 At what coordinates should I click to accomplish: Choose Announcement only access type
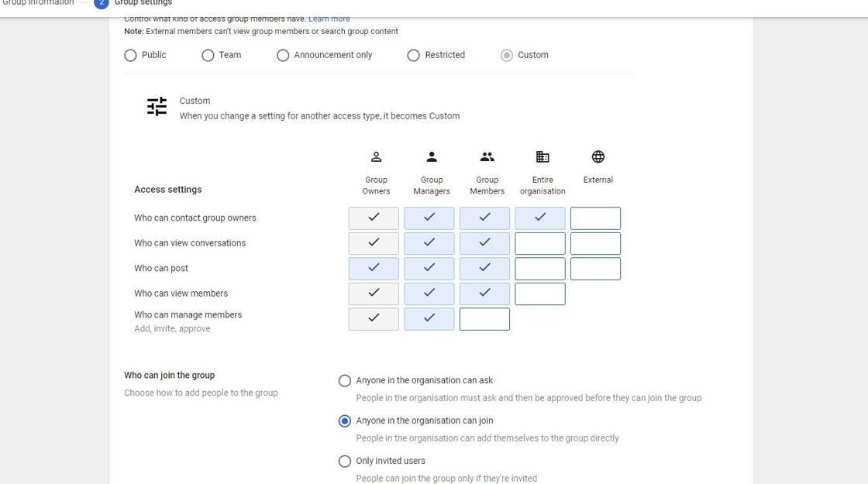[x=283, y=56]
